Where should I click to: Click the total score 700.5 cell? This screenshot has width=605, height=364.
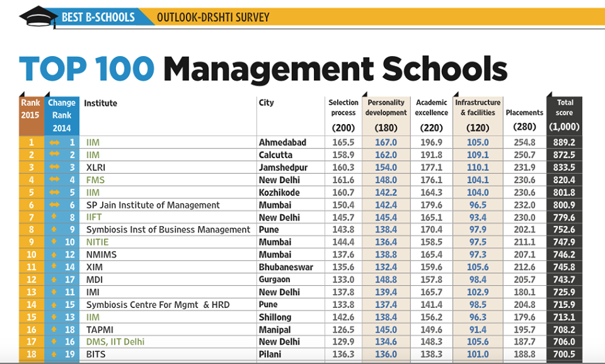coord(564,355)
